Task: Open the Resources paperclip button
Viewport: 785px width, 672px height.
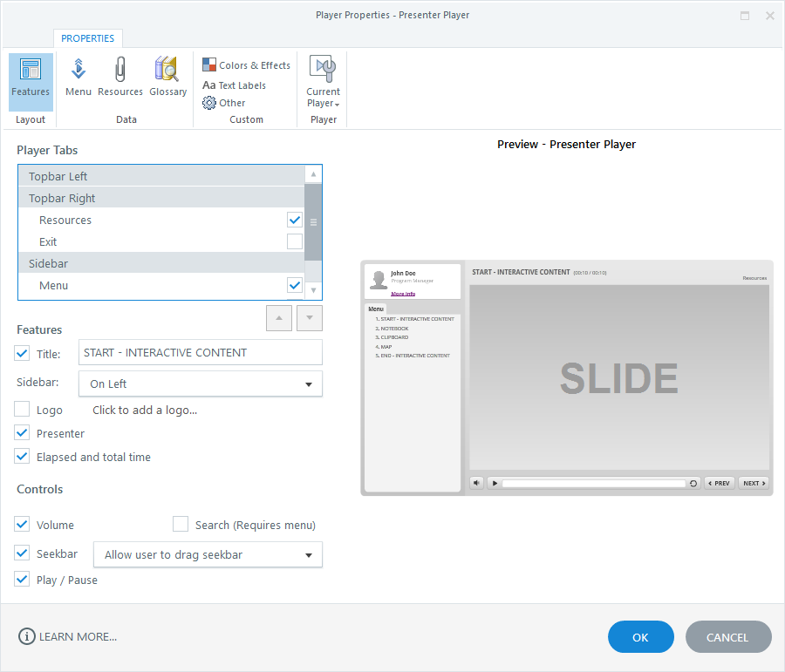Action: pos(120,78)
